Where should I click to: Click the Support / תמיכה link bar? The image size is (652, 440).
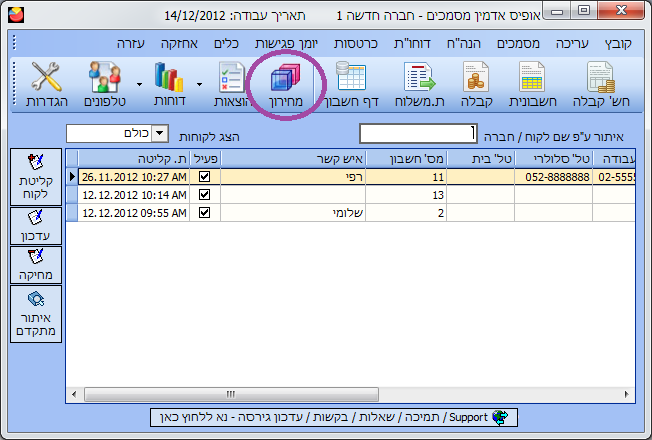click(x=334, y=417)
